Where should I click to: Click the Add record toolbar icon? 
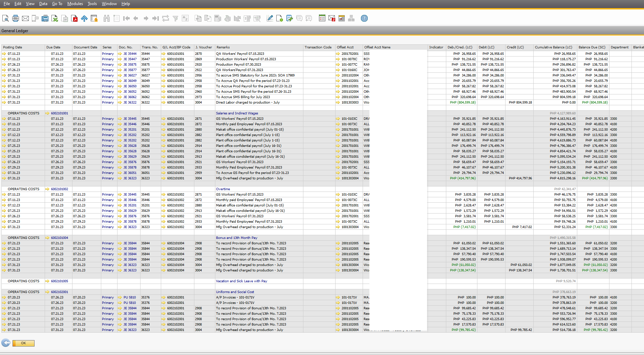coord(116,18)
